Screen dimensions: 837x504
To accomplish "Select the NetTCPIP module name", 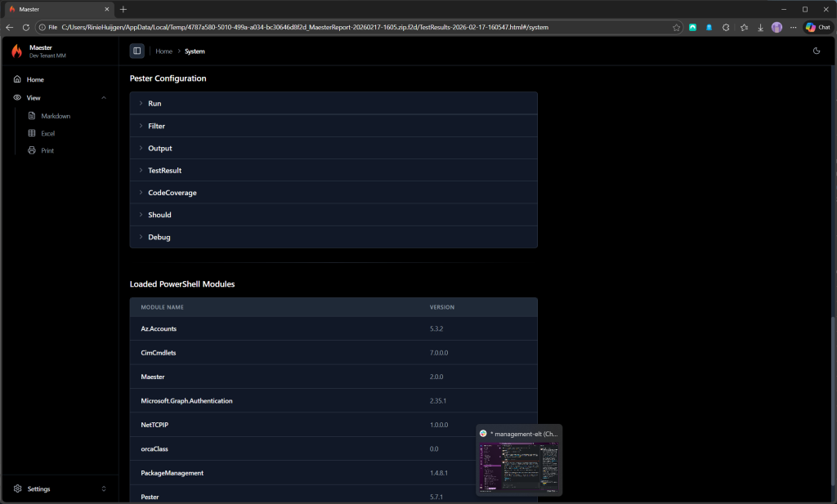I will 154,425.
